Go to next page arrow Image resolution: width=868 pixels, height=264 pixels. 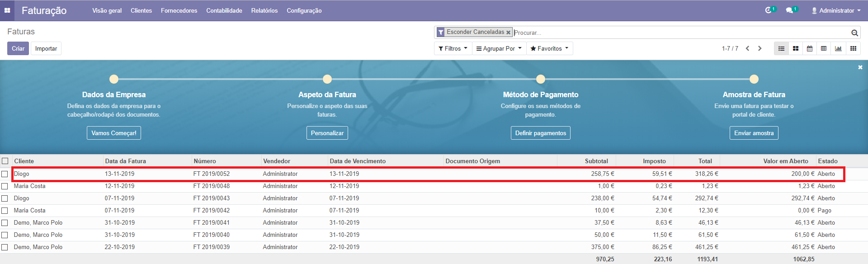[x=760, y=48]
